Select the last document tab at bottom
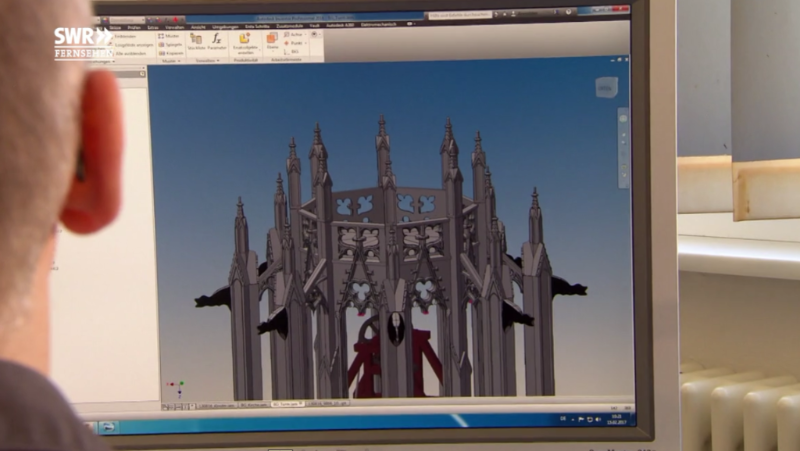The height and width of the screenshot is (451, 800). (x=328, y=403)
